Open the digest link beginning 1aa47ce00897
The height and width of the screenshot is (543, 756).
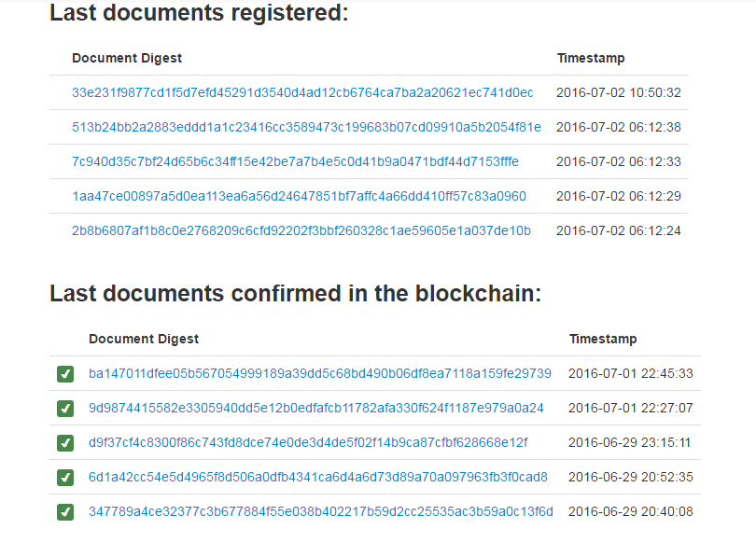click(x=299, y=196)
